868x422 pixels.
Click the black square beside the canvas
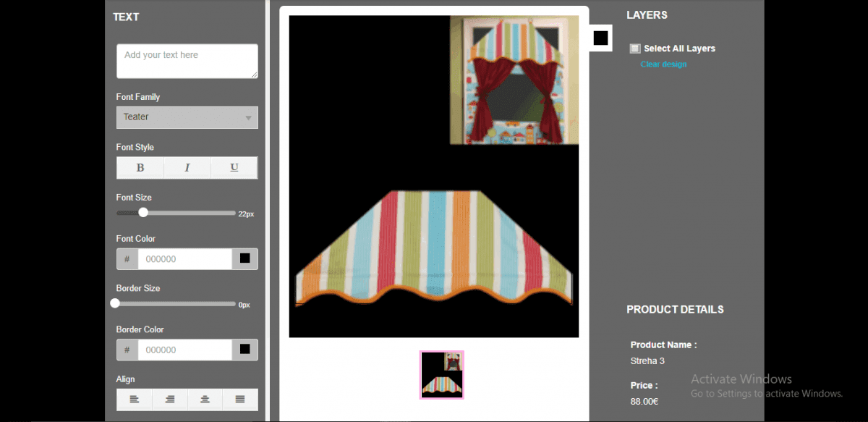(x=600, y=38)
